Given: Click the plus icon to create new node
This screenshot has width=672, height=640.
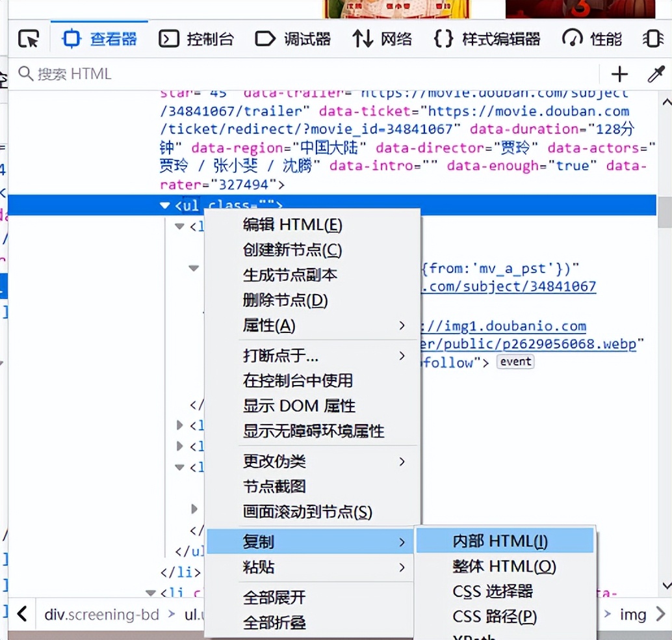Looking at the screenshot, I should (x=618, y=73).
